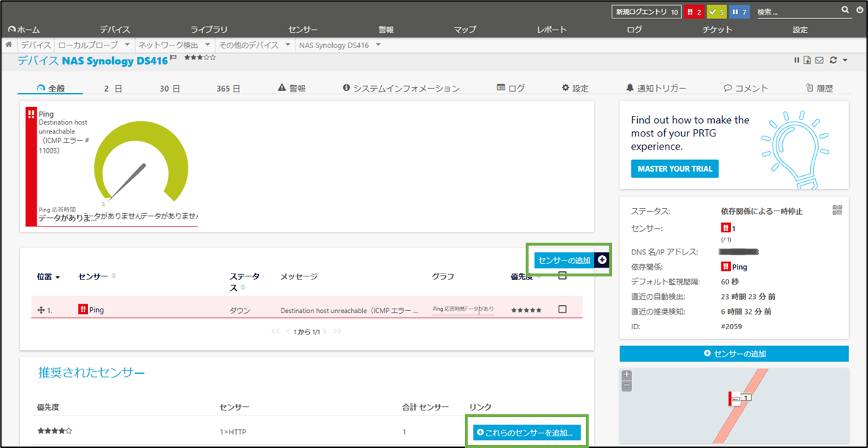Open the dropdown arrow beside refresh icon
This screenshot has height=448, width=868.
845,60
